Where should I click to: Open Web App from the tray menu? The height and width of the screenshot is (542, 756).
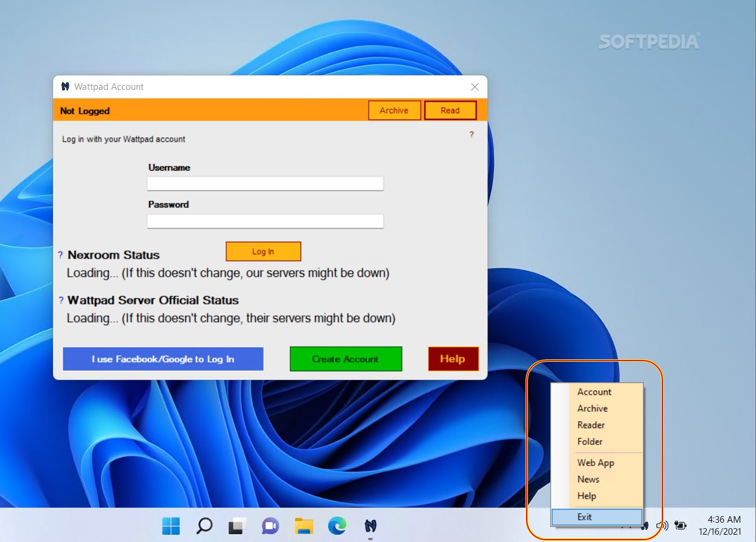click(x=596, y=463)
